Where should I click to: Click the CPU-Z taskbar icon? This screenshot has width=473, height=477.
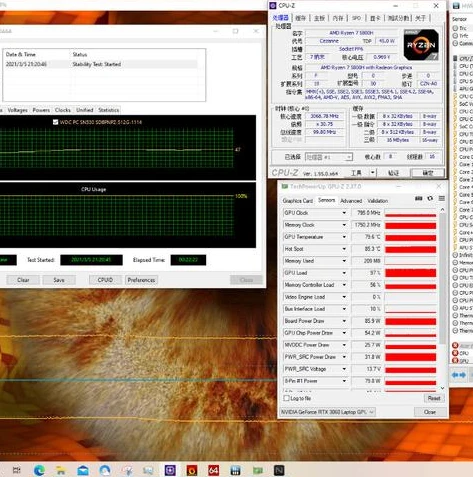point(170,470)
